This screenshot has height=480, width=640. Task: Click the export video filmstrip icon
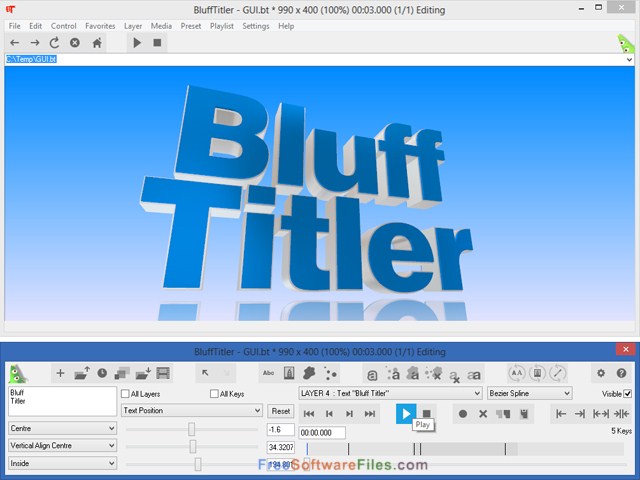point(163,373)
